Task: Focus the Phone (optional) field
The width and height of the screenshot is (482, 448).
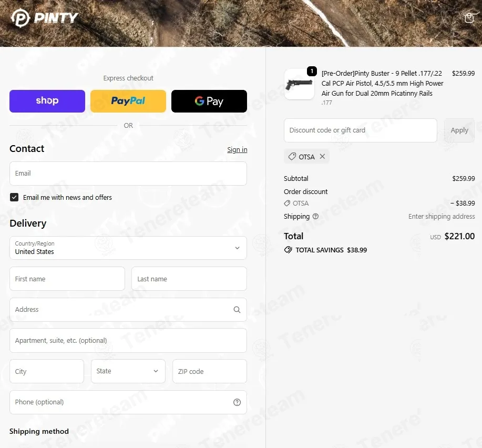Action: click(x=128, y=402)
